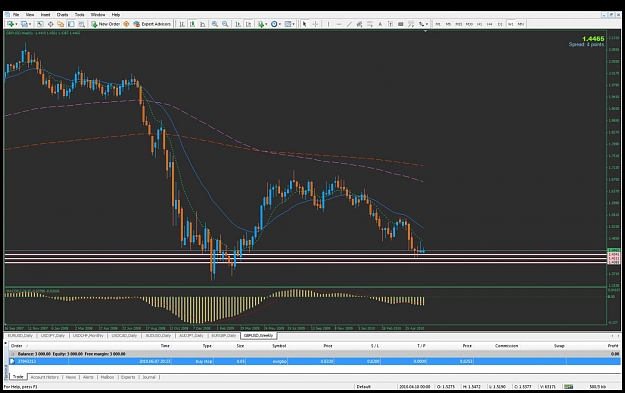Screen dimensions: 625x393
Task: Switch to EURUSD,Daily chart tab
Action: pyautogui.click(x=20, y=336)
